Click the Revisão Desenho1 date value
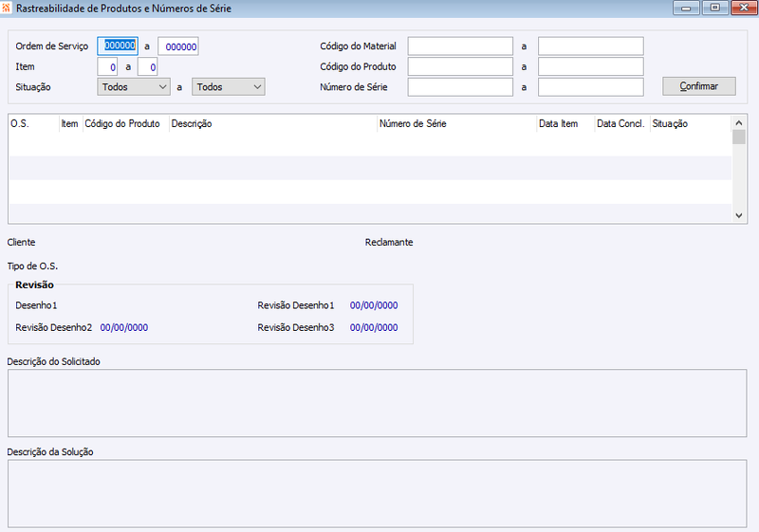The image size is (759, 532). click(374, 305)
